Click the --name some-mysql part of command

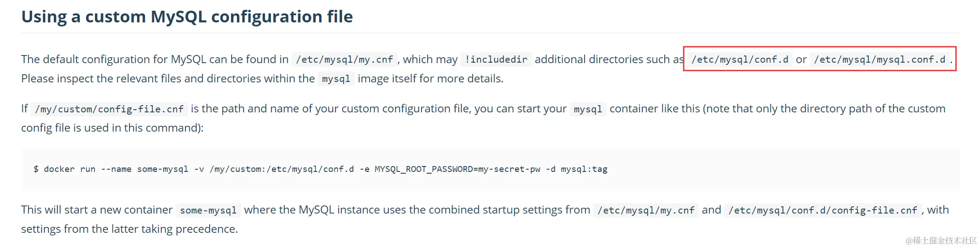tap(145, 169)
